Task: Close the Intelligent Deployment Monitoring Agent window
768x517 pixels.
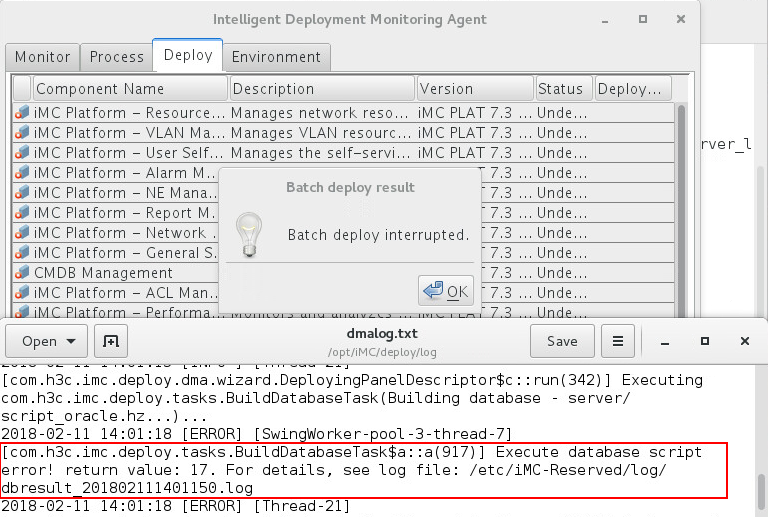Action: pos(681,19)
